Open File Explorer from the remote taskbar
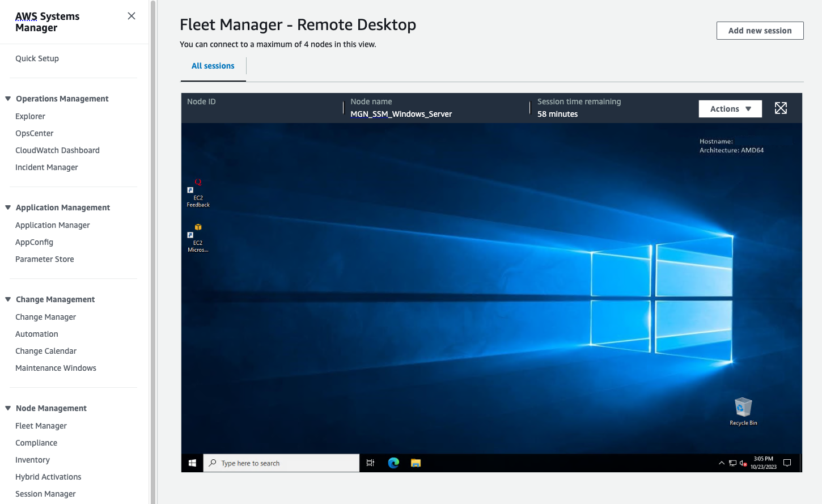This screenshot has width=822, height=504. click(416, 463)
